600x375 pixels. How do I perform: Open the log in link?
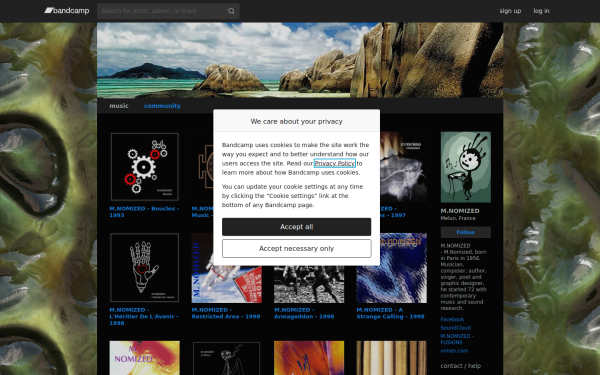(x=541, y=11)
